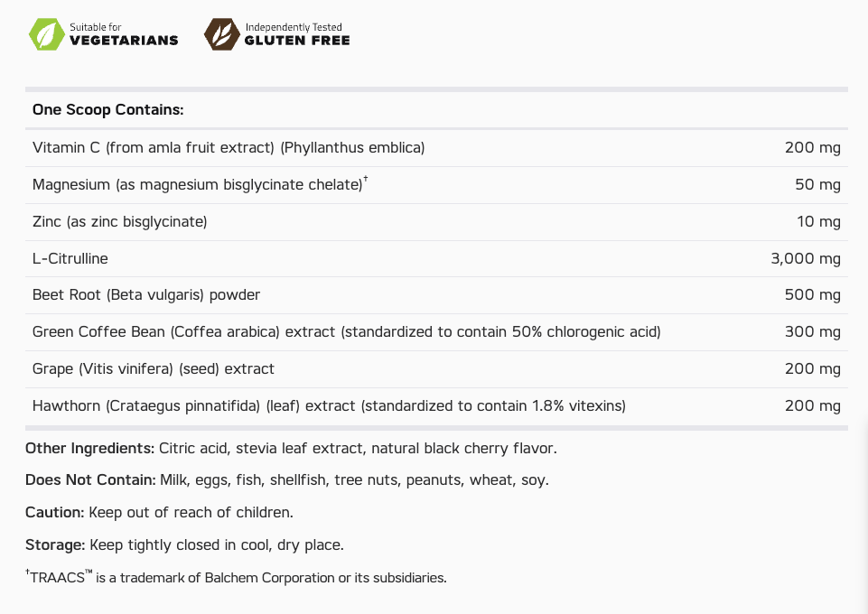The width and height of the screenshot is (868, 614).
Task: Click the 'Suitable for Vegetarians' label text
Action: [124, 34]
